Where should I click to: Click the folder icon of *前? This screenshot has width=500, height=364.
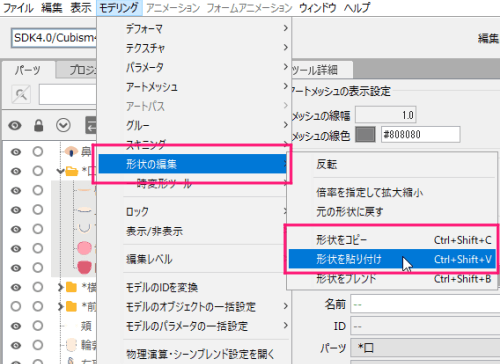tap(72, 306)
